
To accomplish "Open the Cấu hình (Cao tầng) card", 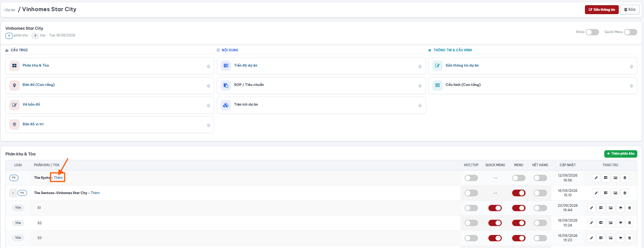I will tap(533, 86).
